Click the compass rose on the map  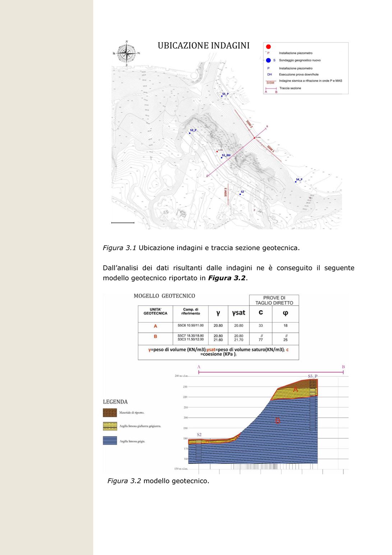click(x=126, y=54)
